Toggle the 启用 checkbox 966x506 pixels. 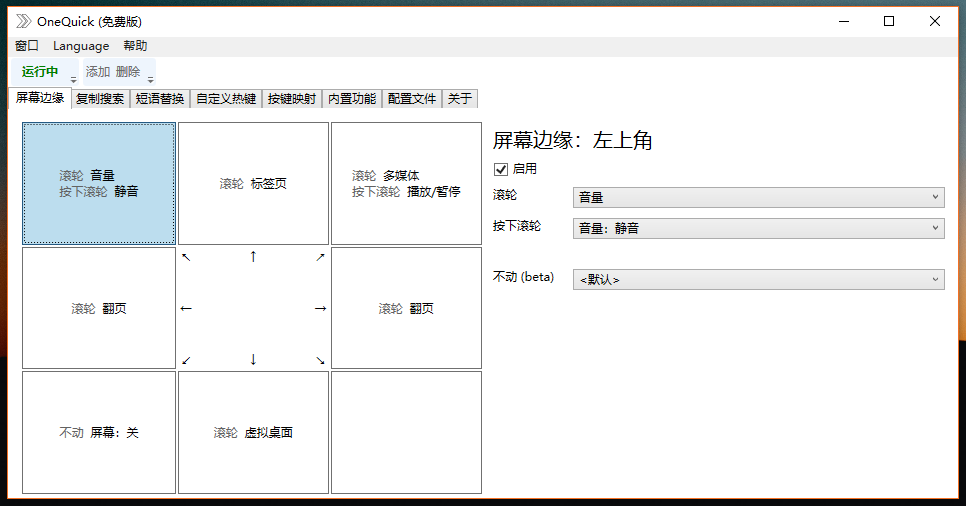pyautogui.click(x=501, y=169)
